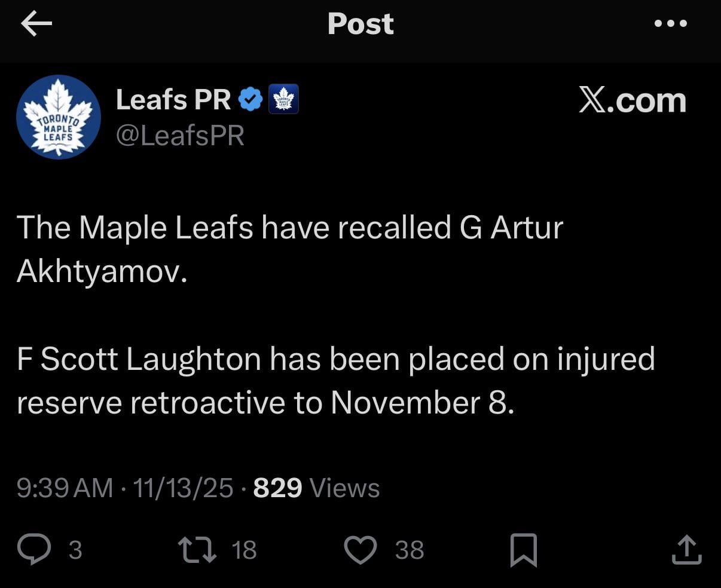Click the X.com watermark label
This screenshot has width=721, height=588.
tap(633, 100)
